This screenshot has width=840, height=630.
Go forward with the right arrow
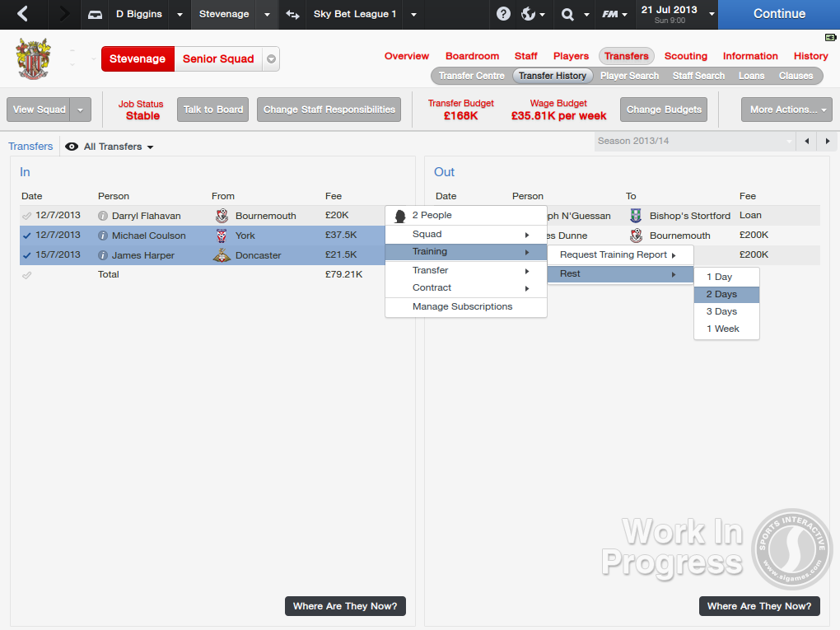coord(63,14)
